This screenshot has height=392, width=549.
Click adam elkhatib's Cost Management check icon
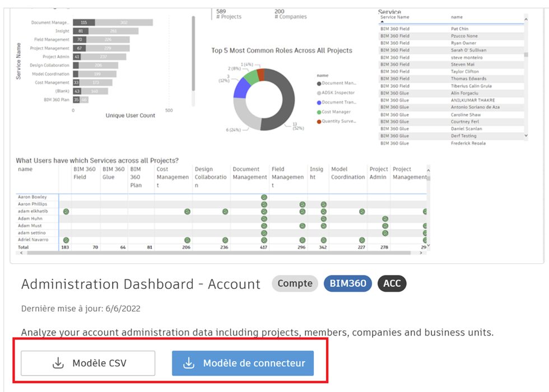coord(187,212)
